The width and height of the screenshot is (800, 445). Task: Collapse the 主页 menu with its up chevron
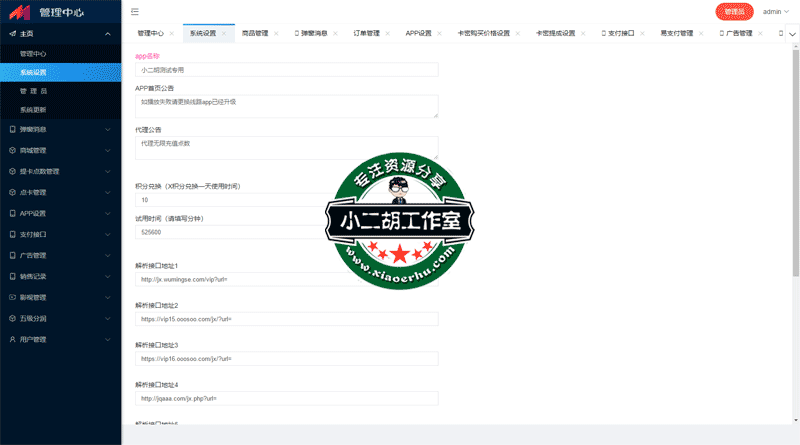point(108,34)
